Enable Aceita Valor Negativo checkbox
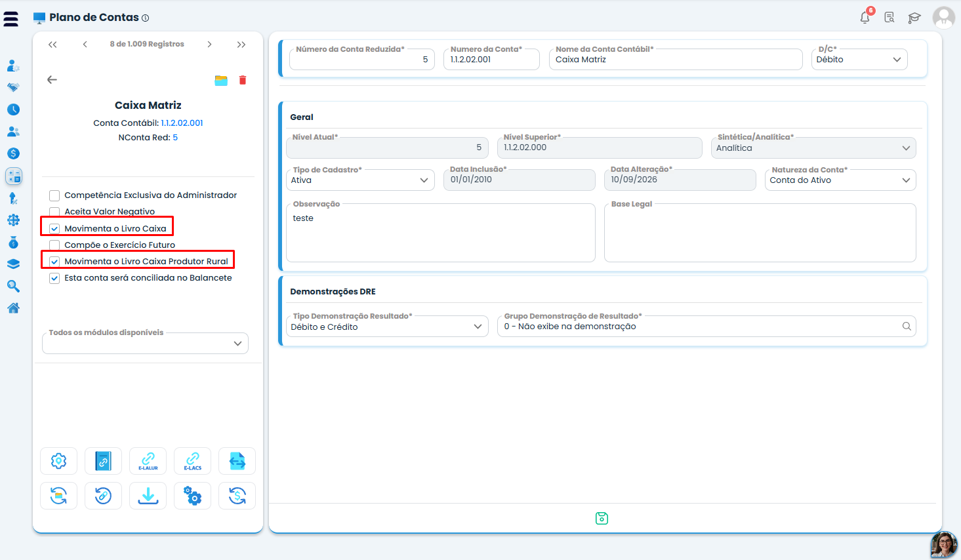 pyautogui.click(x=54, y=212)
